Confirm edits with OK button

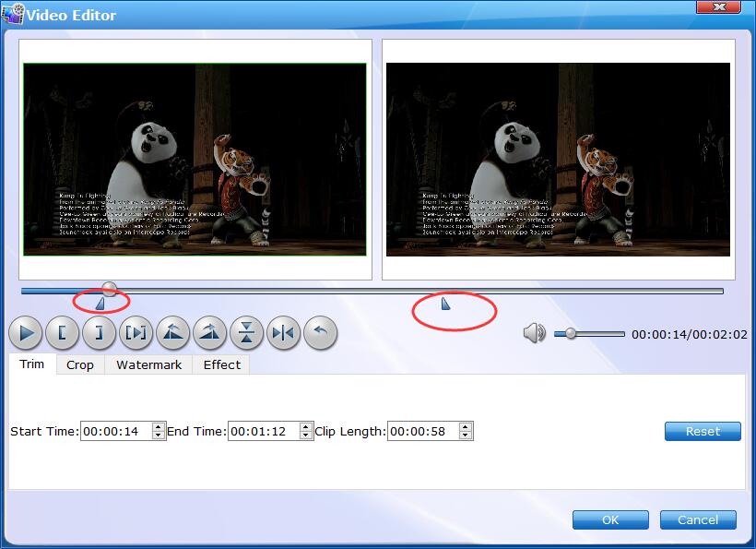[610, 519]
